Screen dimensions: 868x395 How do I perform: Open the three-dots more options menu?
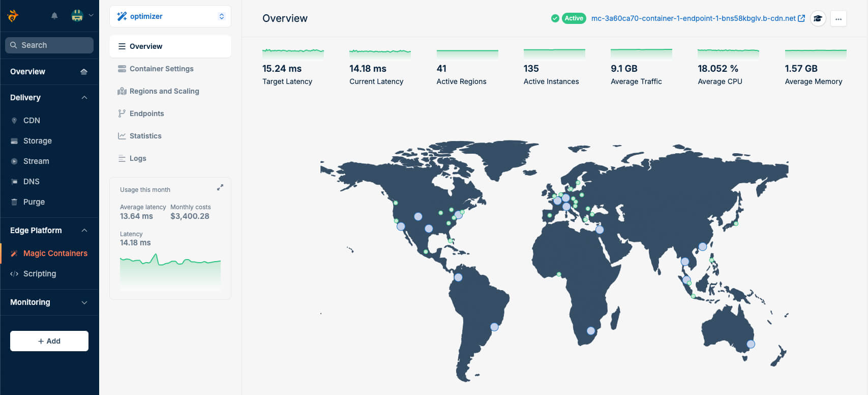pos(839,19)
